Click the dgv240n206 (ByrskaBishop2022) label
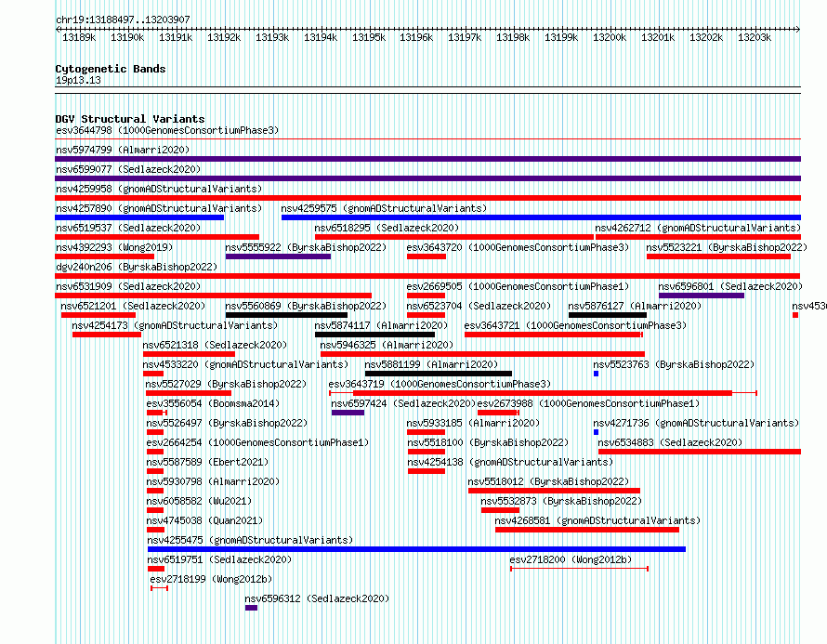 click(137, 267)
